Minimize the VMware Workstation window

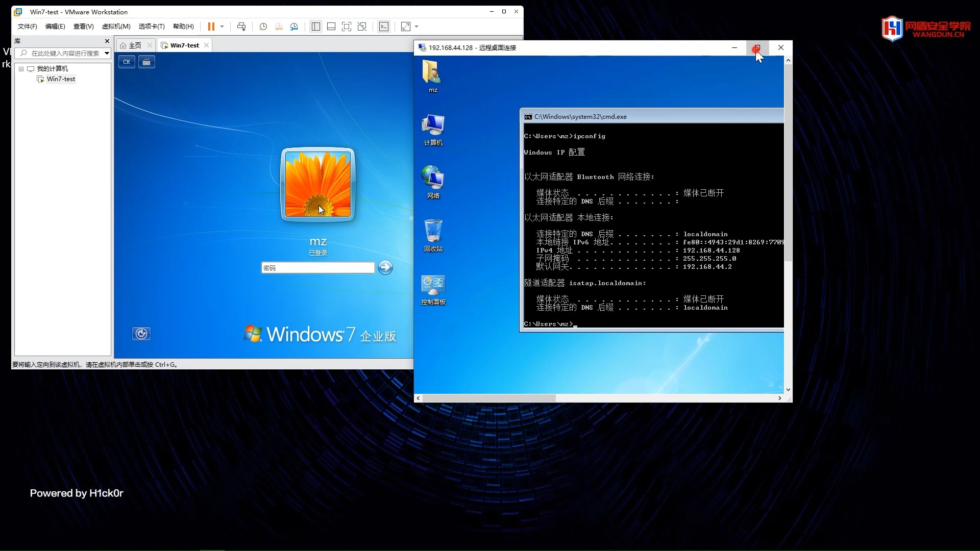pos(492,12)
